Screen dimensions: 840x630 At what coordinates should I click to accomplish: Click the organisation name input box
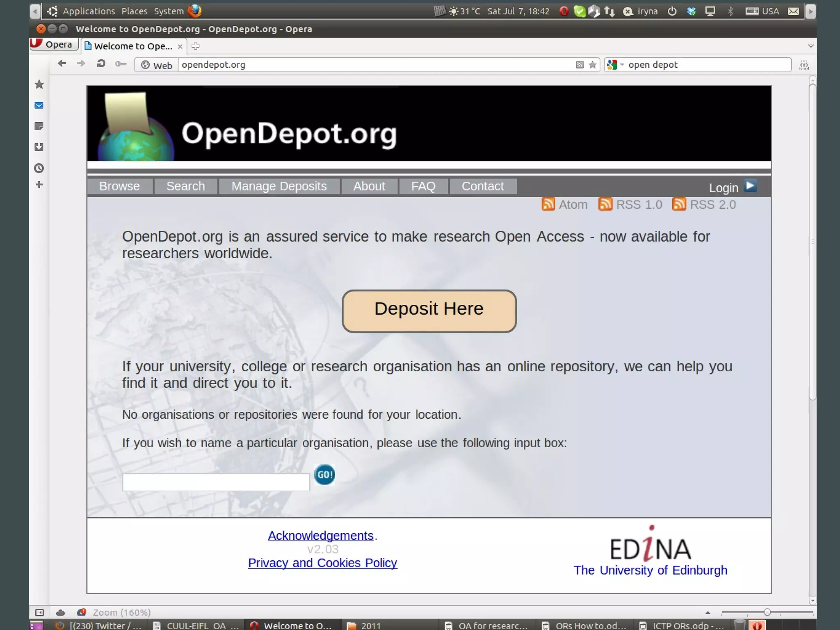(x=216, y=482)
